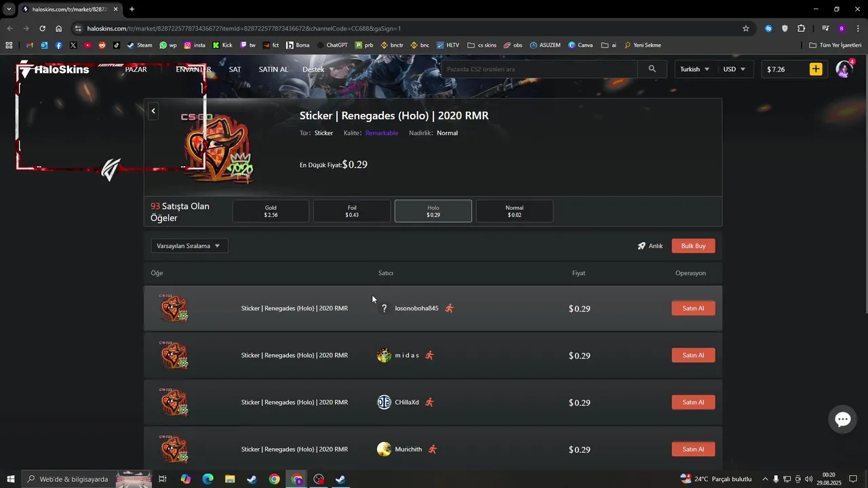Open the Tüm Yer İşaretleri folder
The width and height of the screenshot is (868, 488).
(x=835, y=45)
